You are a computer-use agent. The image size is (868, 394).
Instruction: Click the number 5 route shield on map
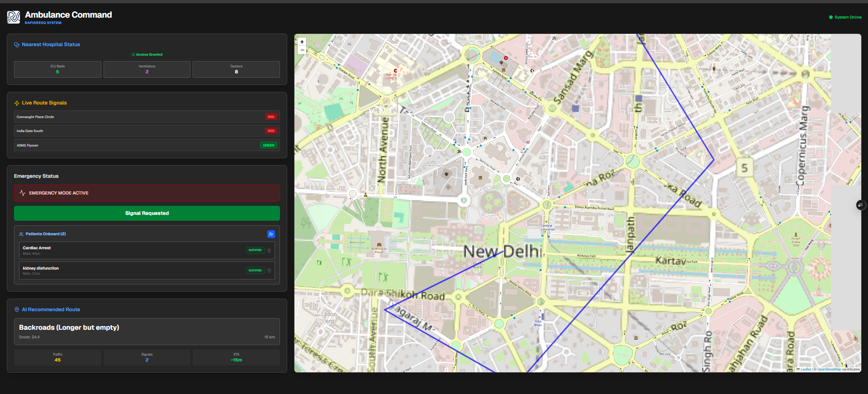click(x=744, y=168)
